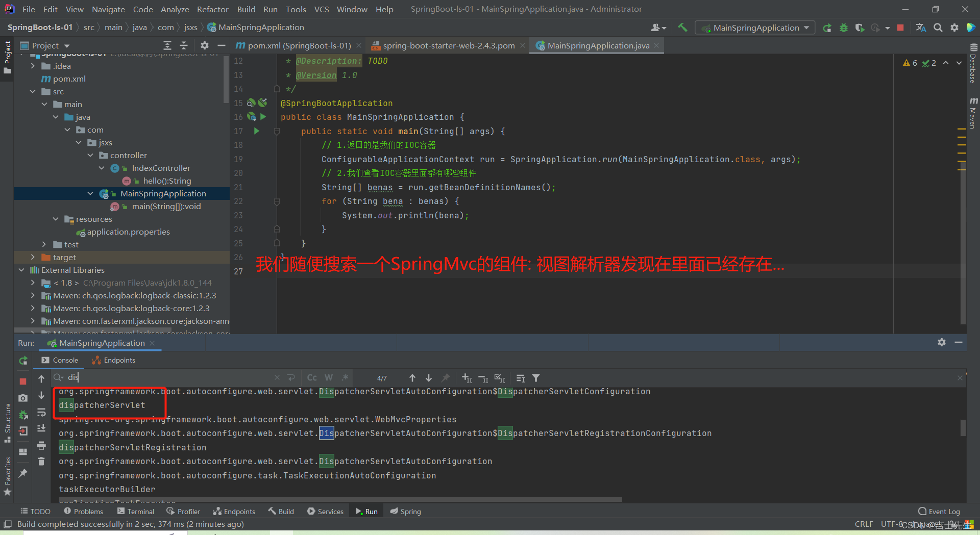Screen dimensions: 980x535
Task: Filter search results funnel icon
Action: pyautogui.click(x=536, y=378)
